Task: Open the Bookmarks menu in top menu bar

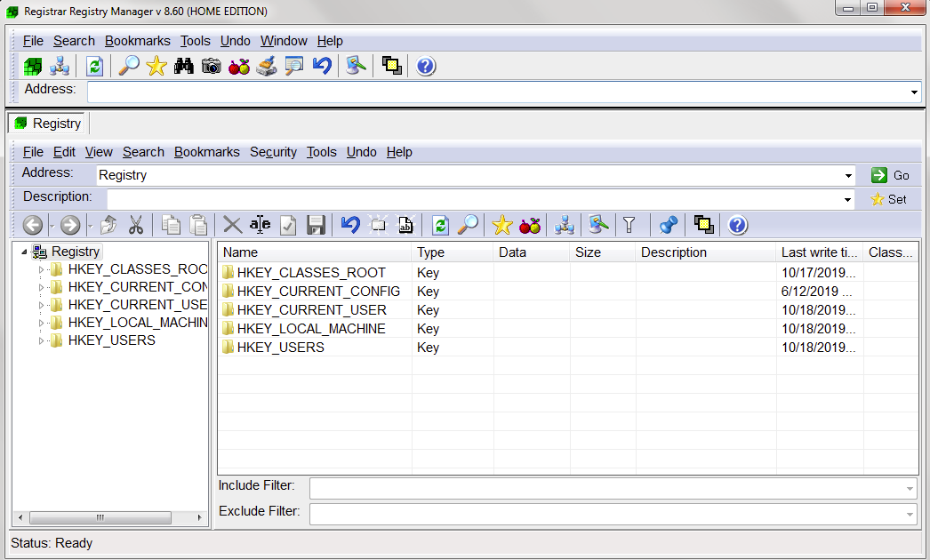Action: 138,41
